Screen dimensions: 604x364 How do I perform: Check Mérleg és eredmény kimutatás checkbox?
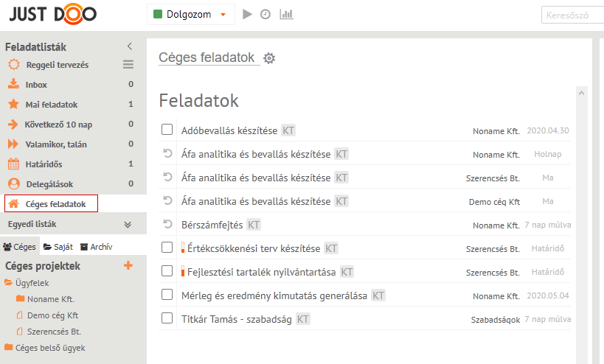(167, 294)
